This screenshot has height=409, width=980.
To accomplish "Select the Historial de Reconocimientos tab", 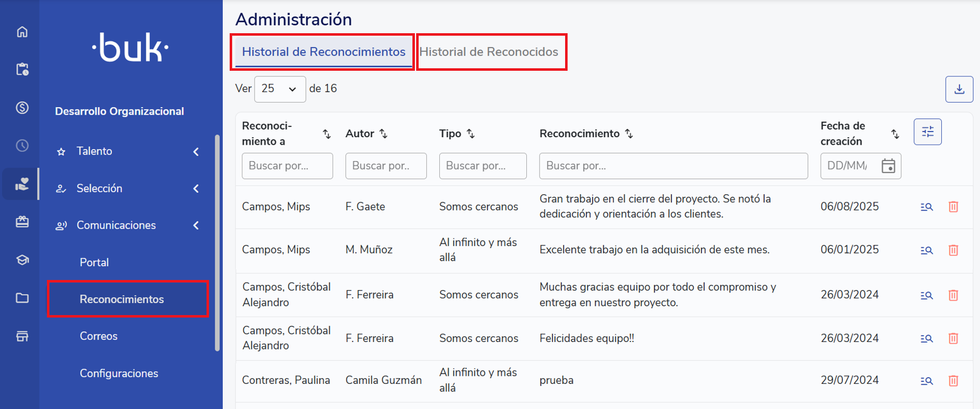I will tap(324, 52).
